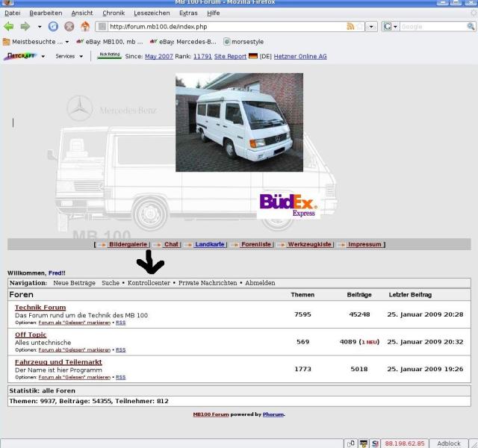Click the green Back arrow
478x448 pixels.
tap(8, 27)
